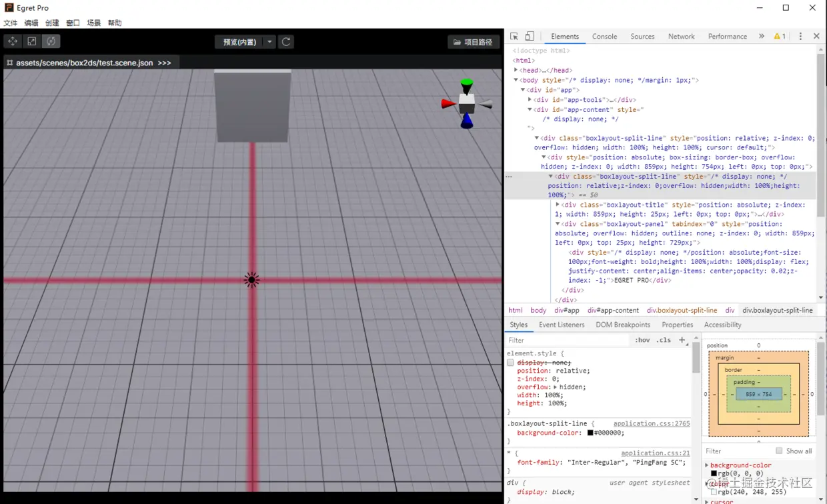Click the light source sun icon
Viewport: 827px width, 504px height.
(x=251, y=280)
